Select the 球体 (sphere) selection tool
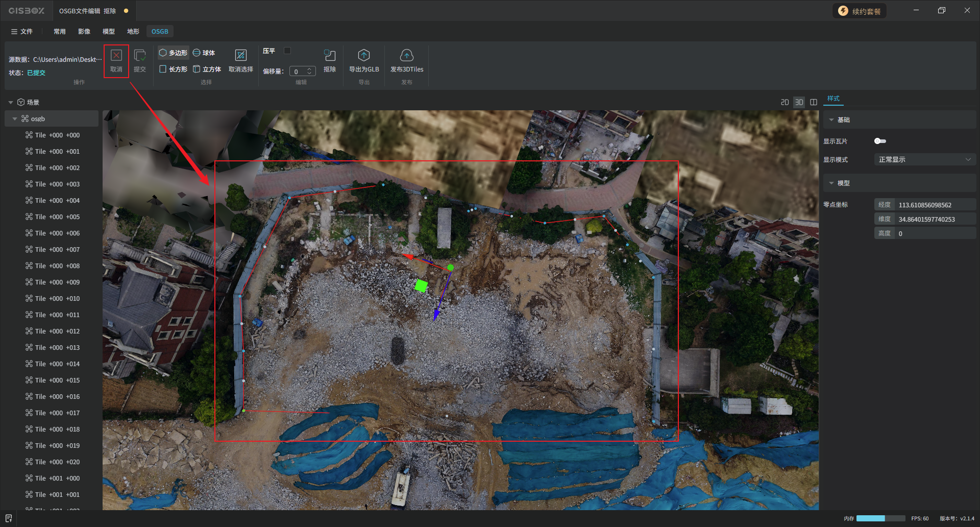 (204, 53)
